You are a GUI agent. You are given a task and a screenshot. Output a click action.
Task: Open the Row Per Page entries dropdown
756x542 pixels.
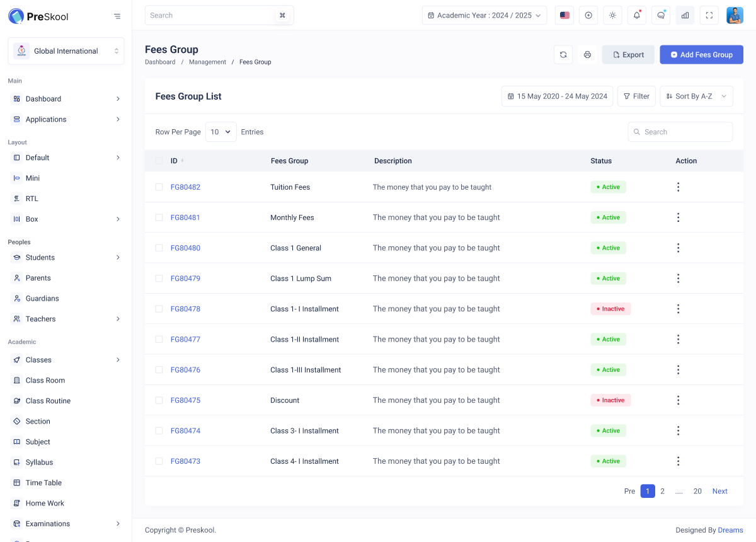tap(220, 132)
